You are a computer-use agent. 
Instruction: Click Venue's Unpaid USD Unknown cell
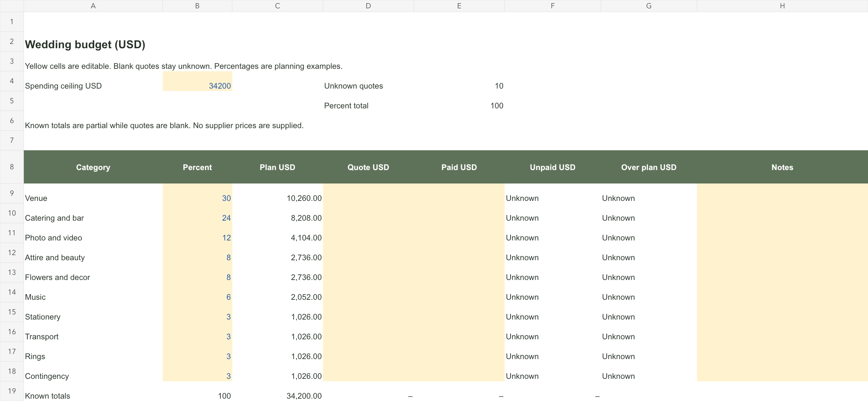(553, 193)
